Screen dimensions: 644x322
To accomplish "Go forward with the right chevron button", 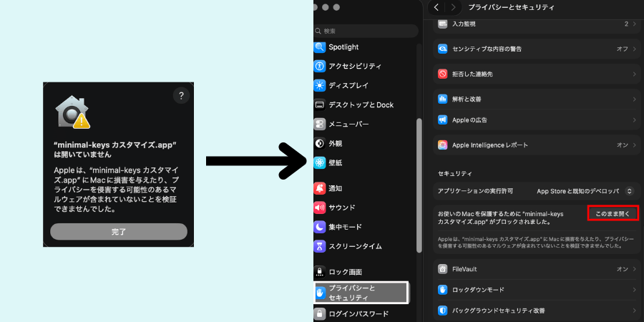I will tap(453, 7).
